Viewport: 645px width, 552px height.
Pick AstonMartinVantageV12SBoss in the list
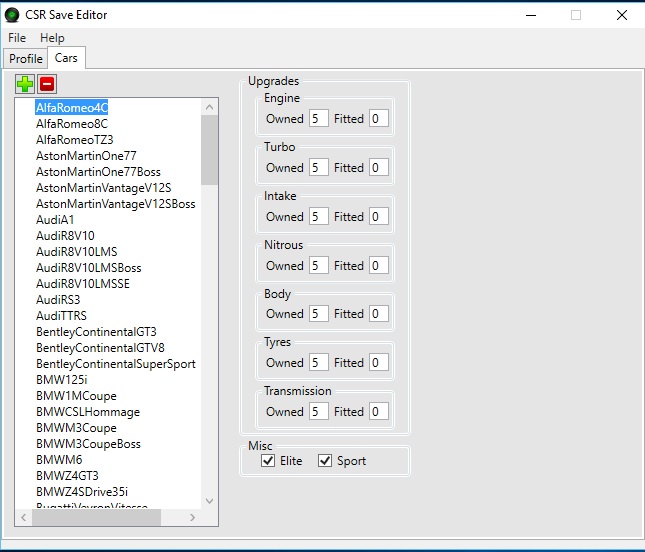coord(116,204)
